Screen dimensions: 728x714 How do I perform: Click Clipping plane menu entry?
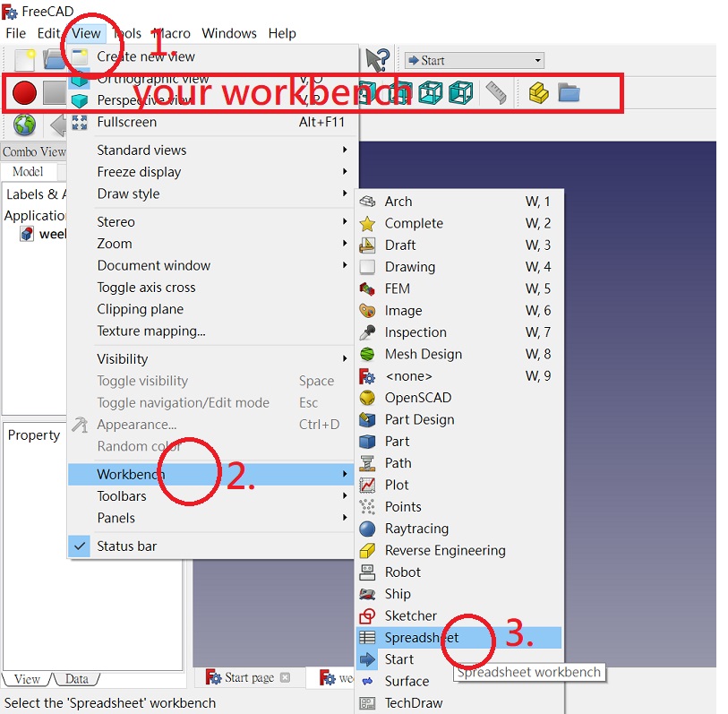click(211, 309)
